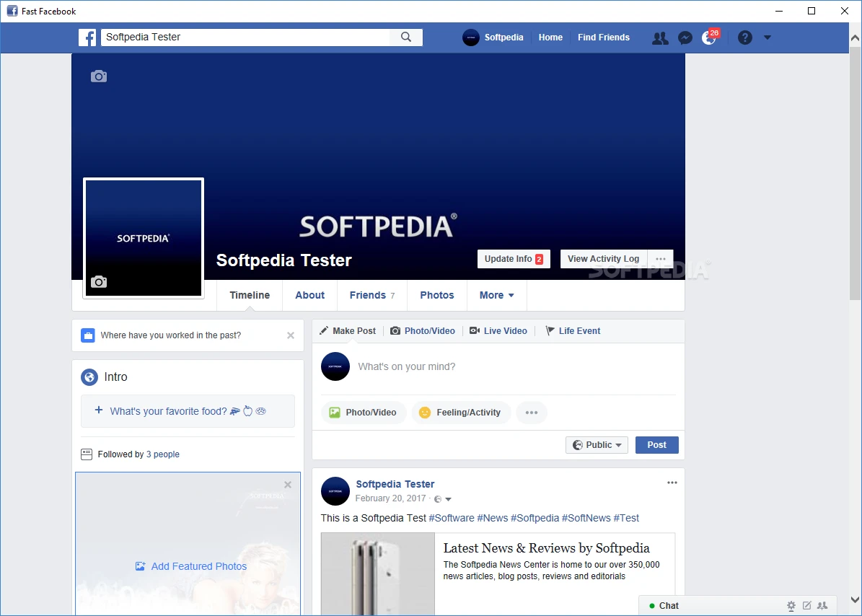Open more composer options ellipsis

(x=531, y=413)
